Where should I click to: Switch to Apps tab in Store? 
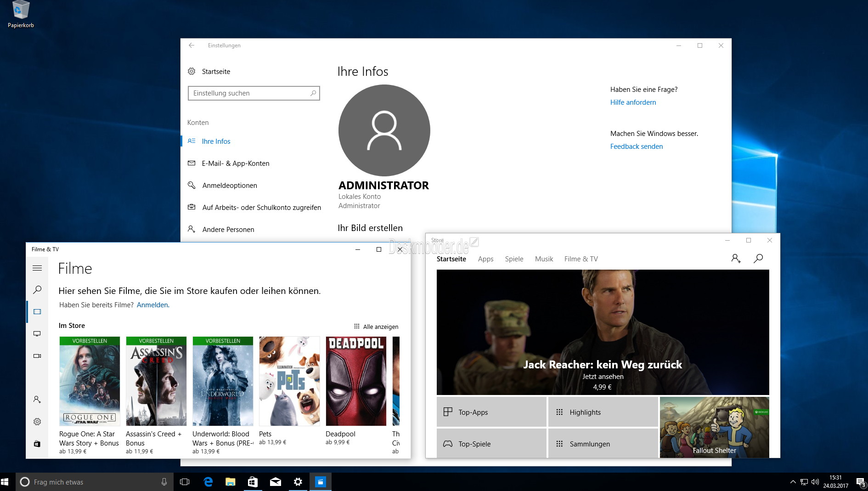click(x=485, y=259)
